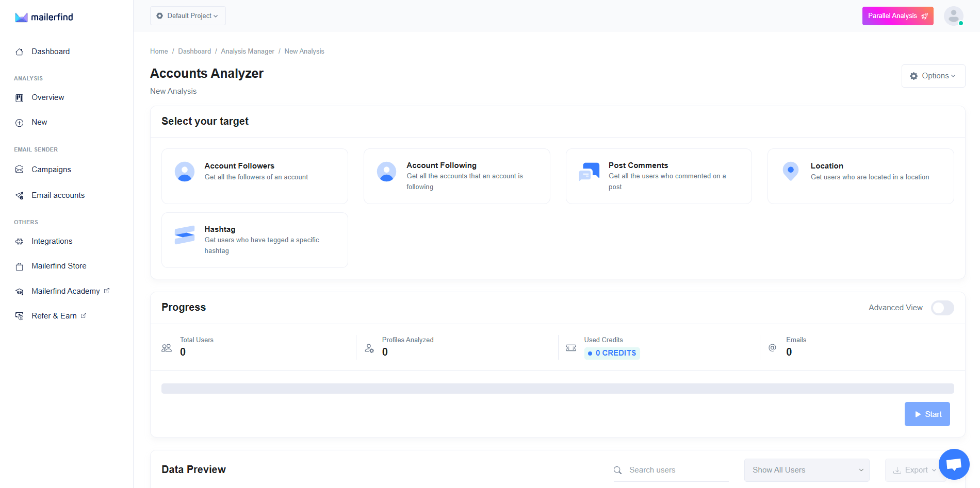Enable the Advanced View toggle
This screenshot has height=488, width=980.
tap(942, 308)
